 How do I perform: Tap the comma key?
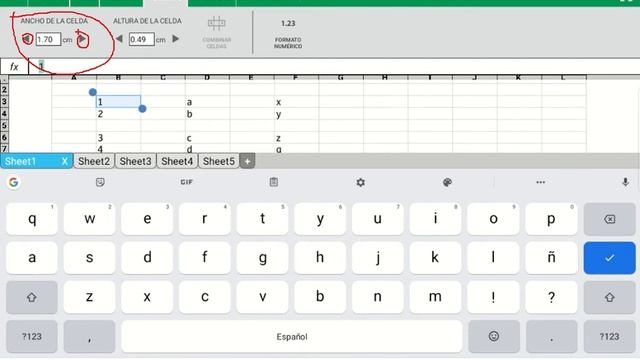89,336
